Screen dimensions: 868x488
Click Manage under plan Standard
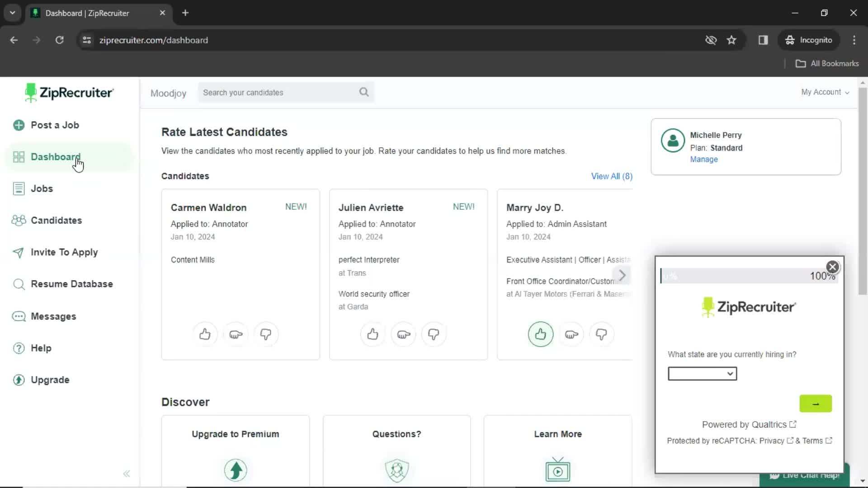(703, 160)
